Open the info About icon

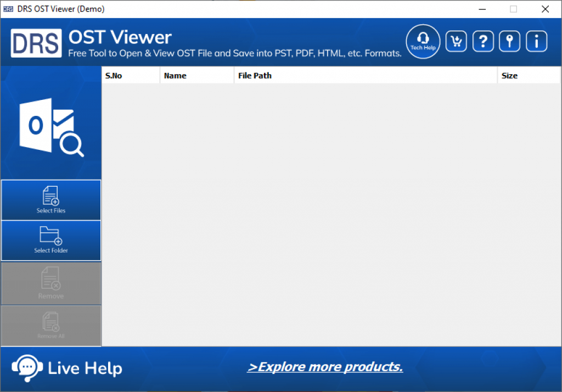(536, 41)
